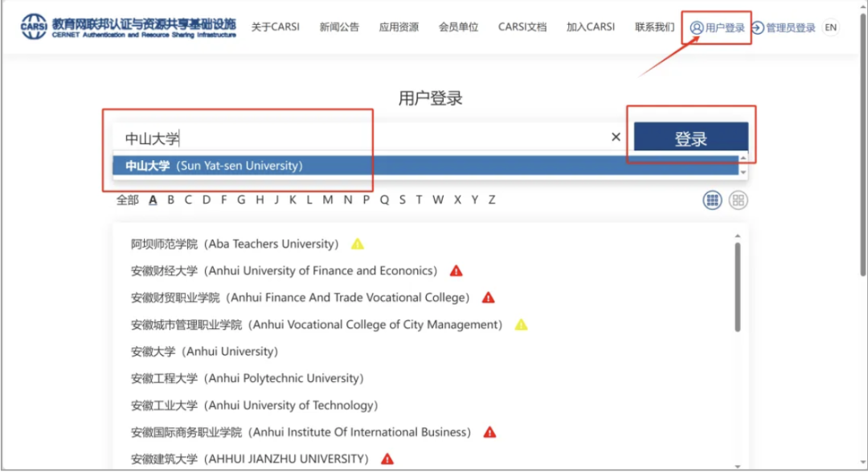
Task: Click the blue 登录 button
Action: 691,138
